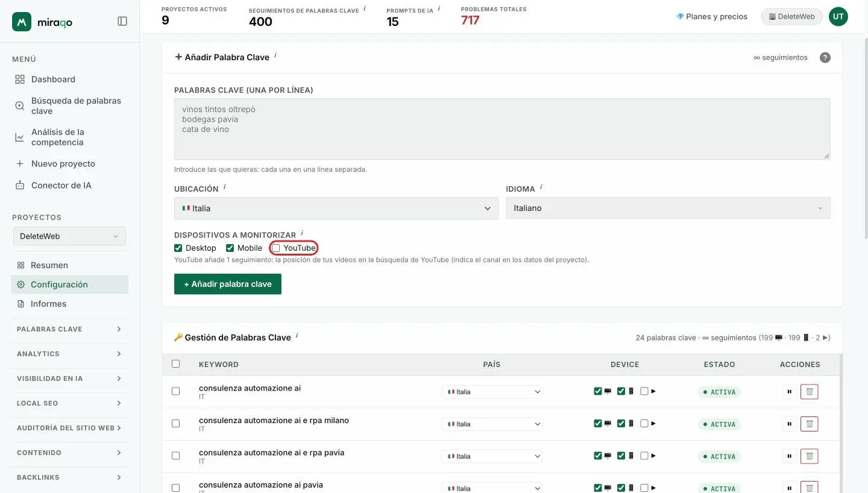This screenshot has width=868, height=493.
Task: Delete keyword "consulenza automazione ai" with trash icon
Action: tap(809, 392)
